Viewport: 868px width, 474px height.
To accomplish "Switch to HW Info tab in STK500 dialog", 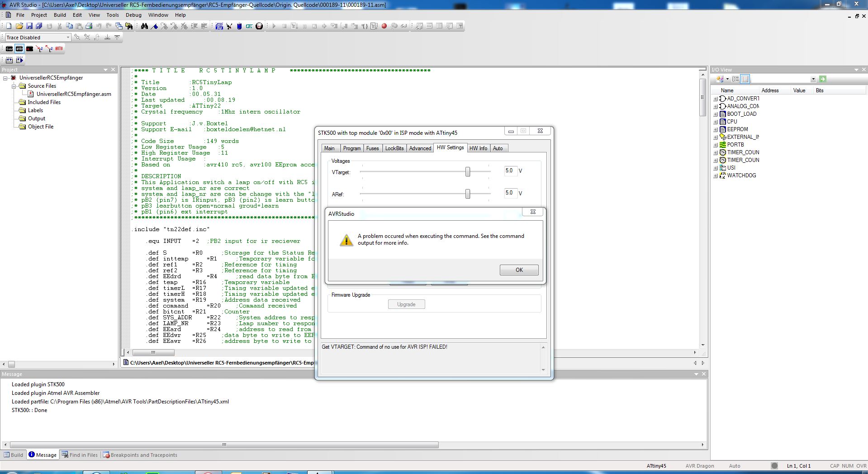I will [x=478, y=148].
